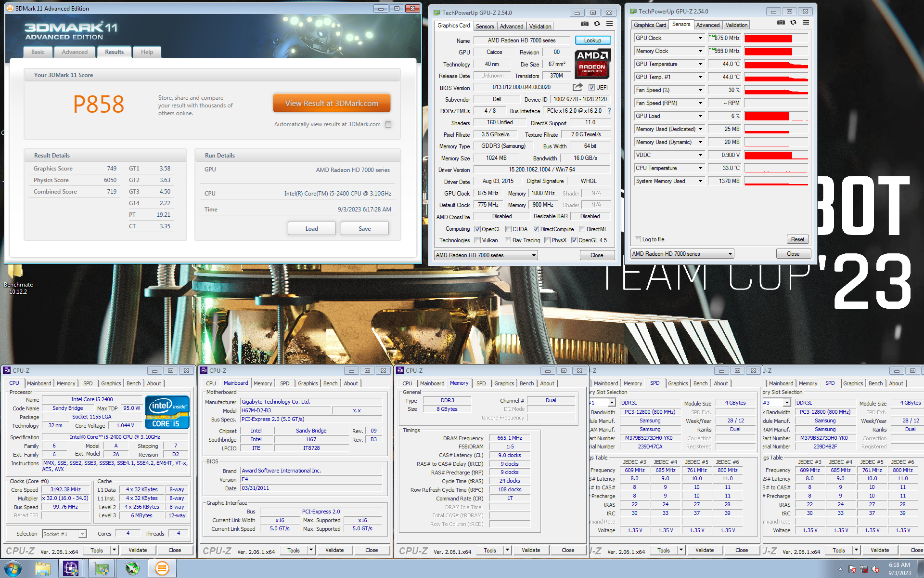Click camera icon in GPU-Z Sensors window
The width and height of the screenshot is (924, 578).
point(781,23)
